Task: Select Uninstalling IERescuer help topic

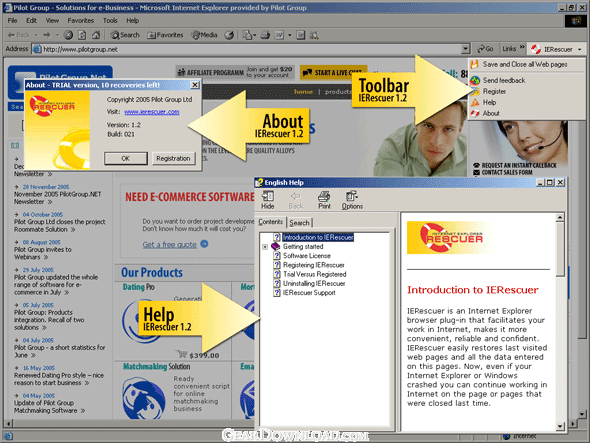Action: [x=314, y=283]
